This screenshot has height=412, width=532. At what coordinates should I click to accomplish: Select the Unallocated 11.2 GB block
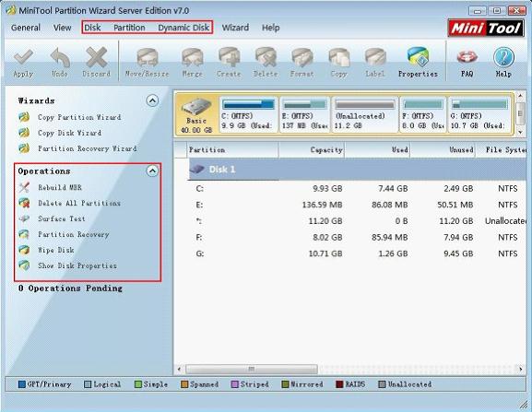click(365, 114)
